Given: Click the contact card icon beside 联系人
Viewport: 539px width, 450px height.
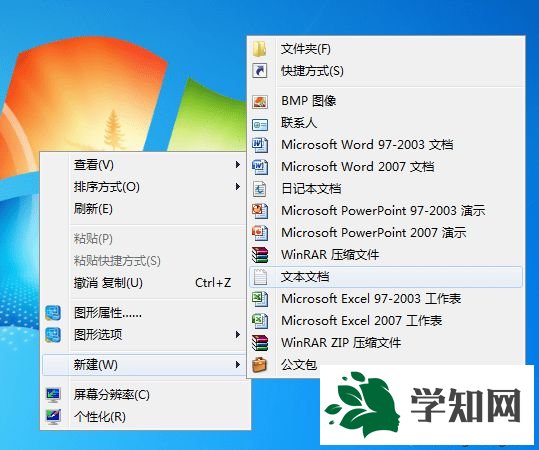Looking at the screenshot, I should pos(260,124).
